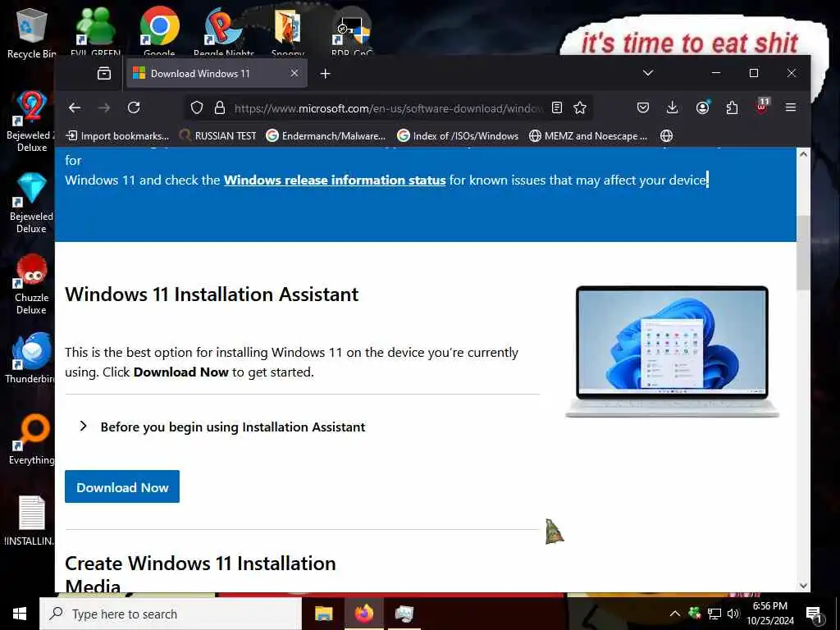Screen dimensions: 840x630
Task: Select the Google Chrome desktop shortcut
Action: coord(159,31)
